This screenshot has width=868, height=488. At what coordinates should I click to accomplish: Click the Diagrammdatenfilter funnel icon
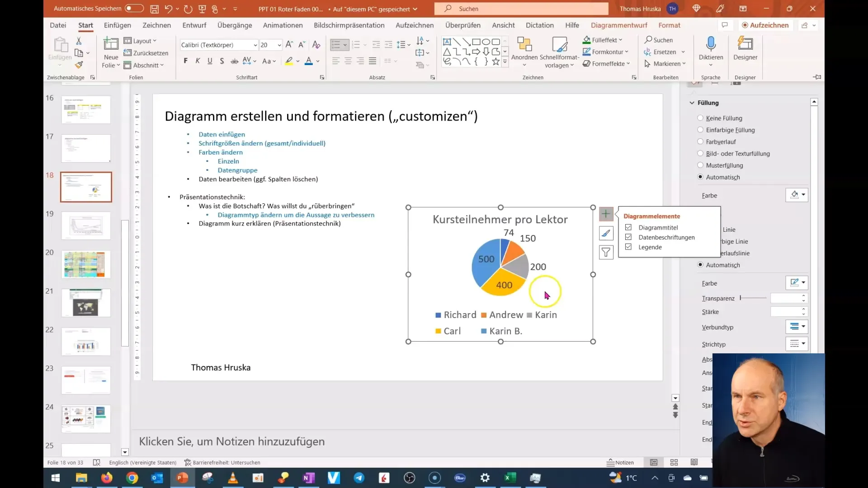(x=606, y=252)
